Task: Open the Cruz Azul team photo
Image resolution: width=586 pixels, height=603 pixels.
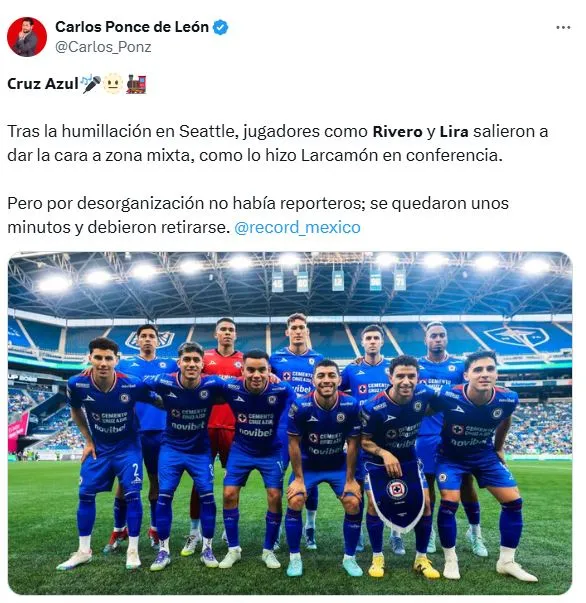Action: point(290,423)
